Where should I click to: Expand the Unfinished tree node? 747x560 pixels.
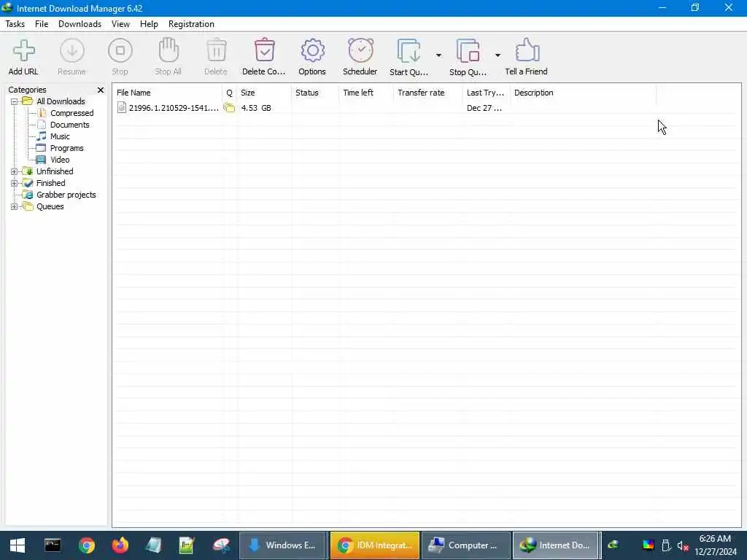pyautogui.click(x=15, y=171)
